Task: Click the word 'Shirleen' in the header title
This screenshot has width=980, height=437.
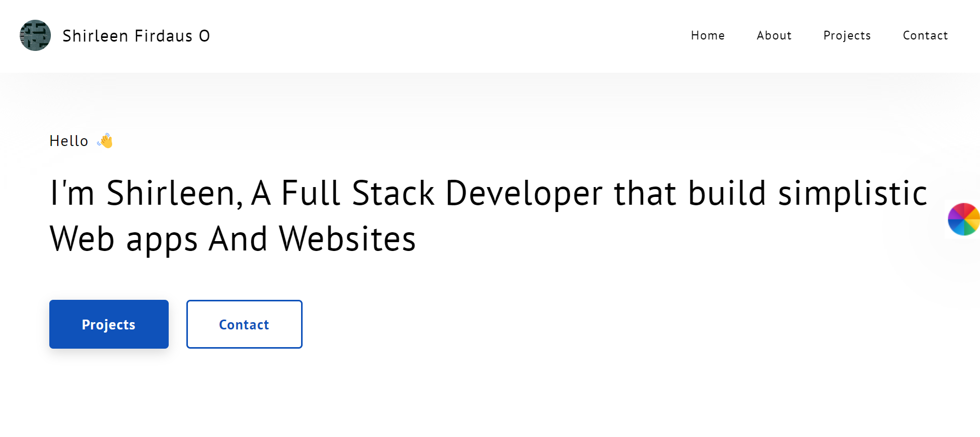Action: pos(96,36)
